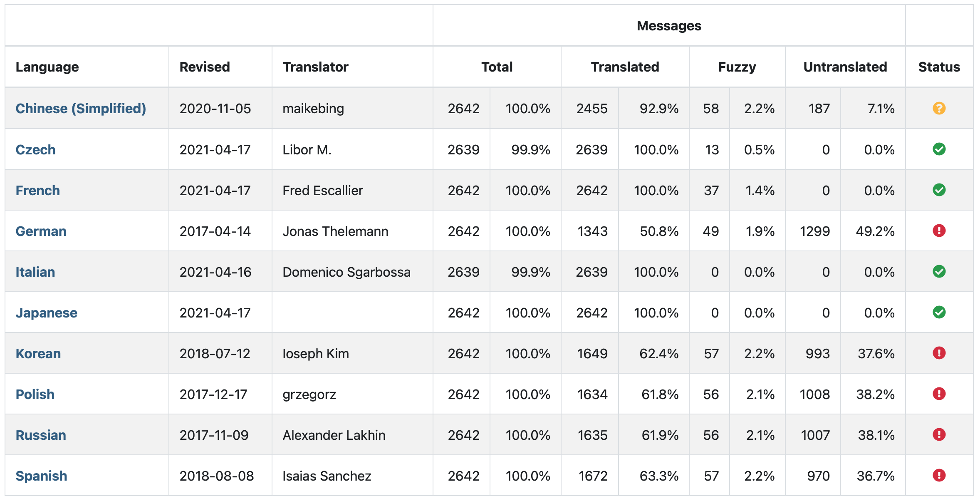Click the red warning status icon for Russian
This screenshot has height=501, width=980.
[x=939, y=434]
